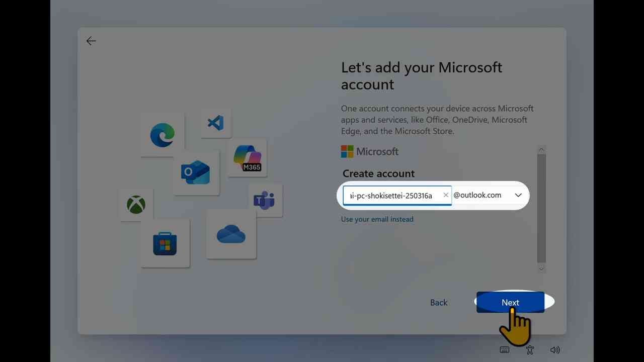Click the Next button
The height and width of the screenshot is (362, 644).
tap(510, 302)
